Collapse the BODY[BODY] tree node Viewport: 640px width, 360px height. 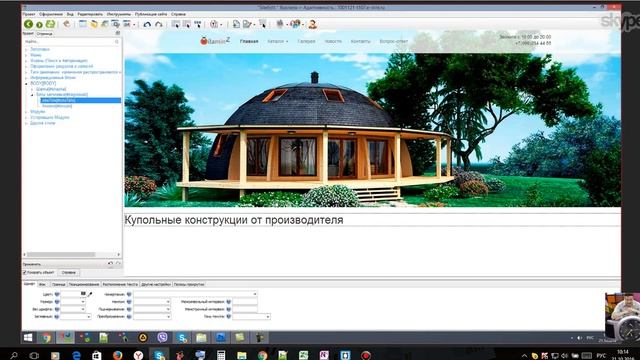(27, 83)
